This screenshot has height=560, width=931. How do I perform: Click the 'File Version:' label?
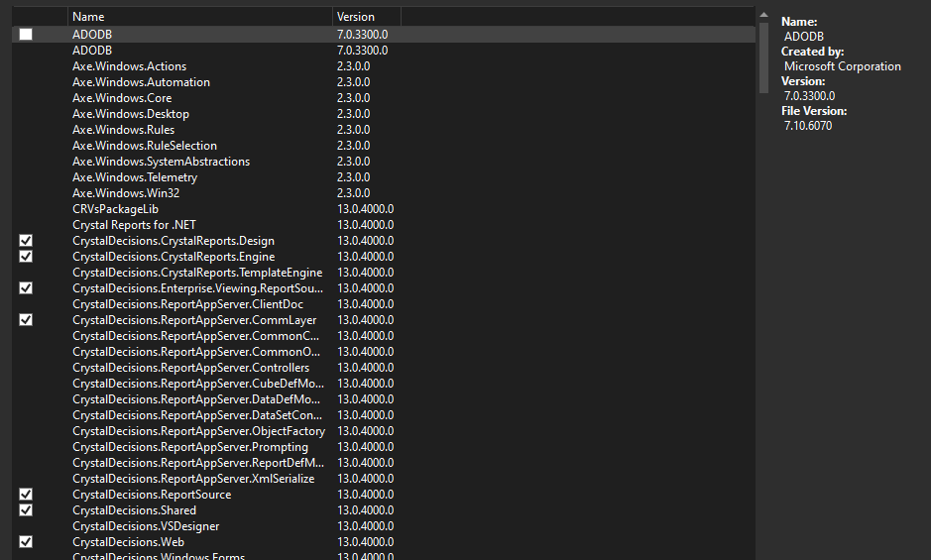[x=814, y=111]
